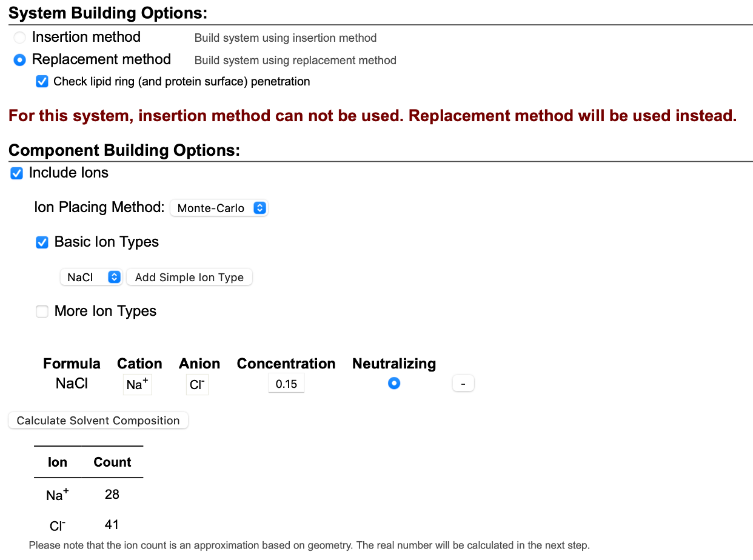Viewport: 753px width, 560px height.
Task: Select the Replacement method radio button
Action: tap(20, 60)
